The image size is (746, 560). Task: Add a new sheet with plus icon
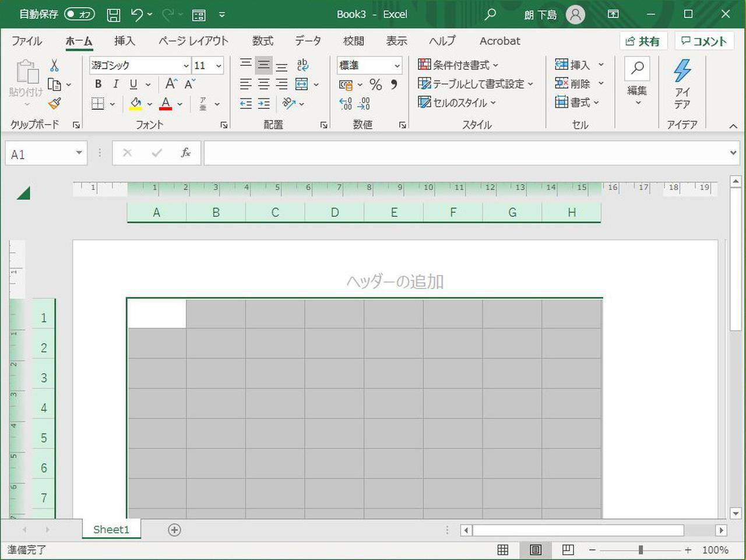tap(174, 530)
